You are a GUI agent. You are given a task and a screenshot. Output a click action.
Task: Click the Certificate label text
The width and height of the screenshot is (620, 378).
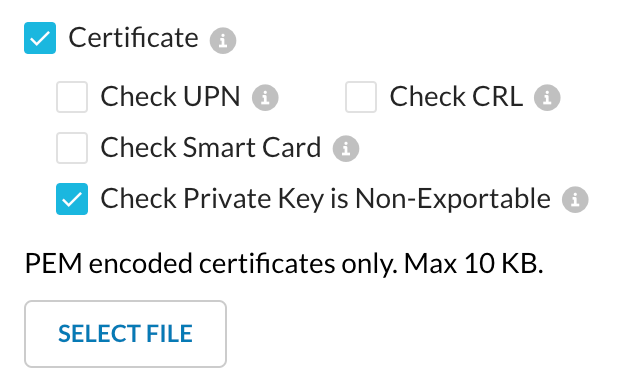(134, 38)
